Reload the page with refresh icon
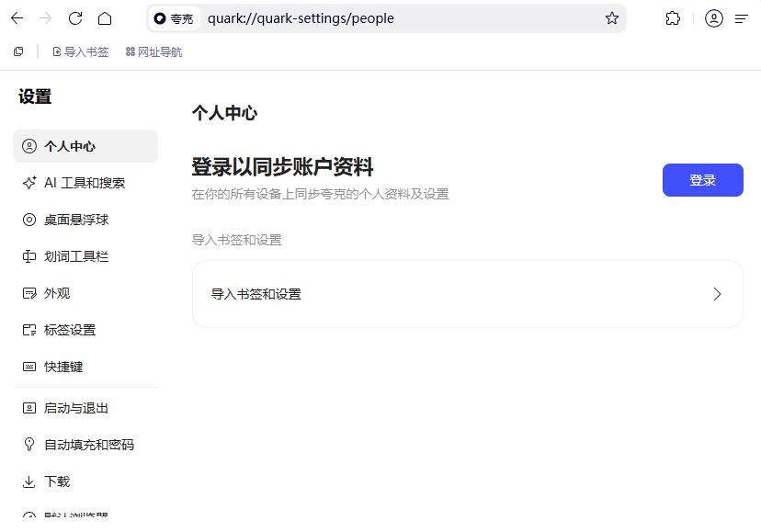761x532 pixels. click(75, 18)
